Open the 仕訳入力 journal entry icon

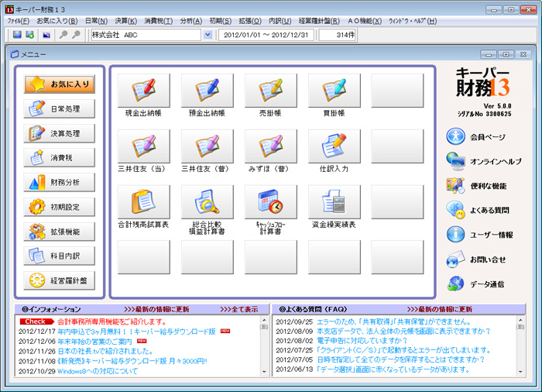click(x=334, y=146)
